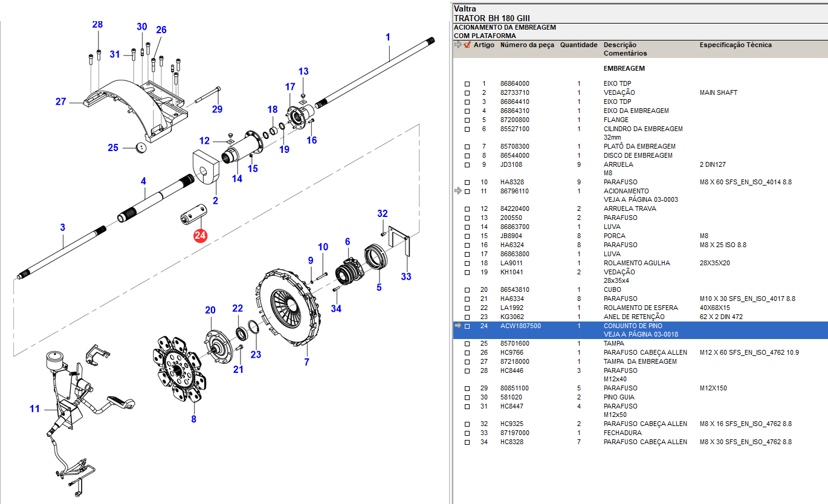
Task: Click the arrow icon on highlighted row 24
Action: (x=458, y=326)
